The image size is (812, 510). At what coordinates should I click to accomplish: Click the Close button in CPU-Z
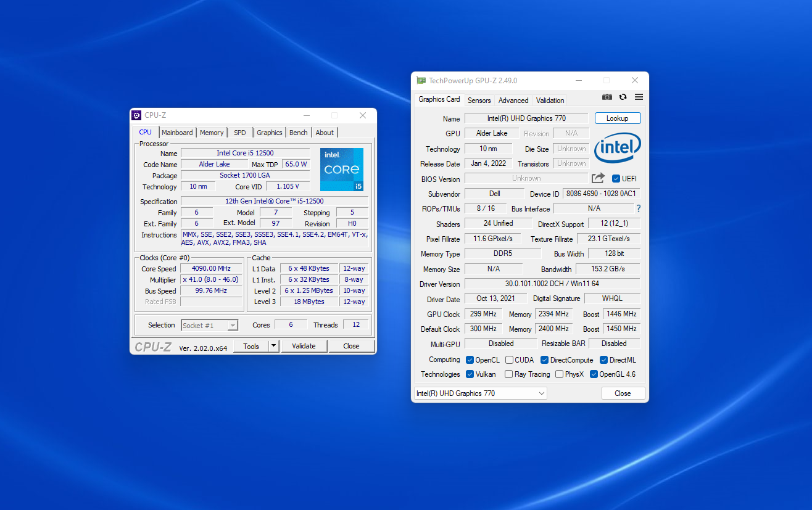click(352, 346)
